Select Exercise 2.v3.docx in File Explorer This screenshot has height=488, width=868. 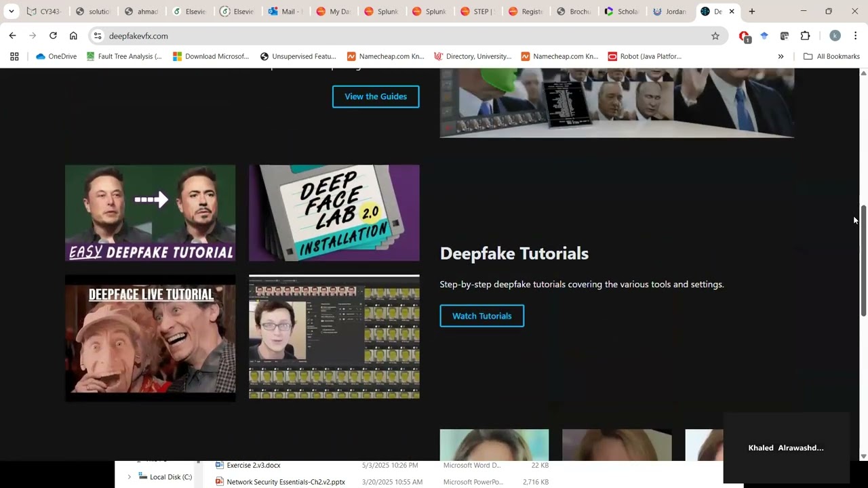254,466
